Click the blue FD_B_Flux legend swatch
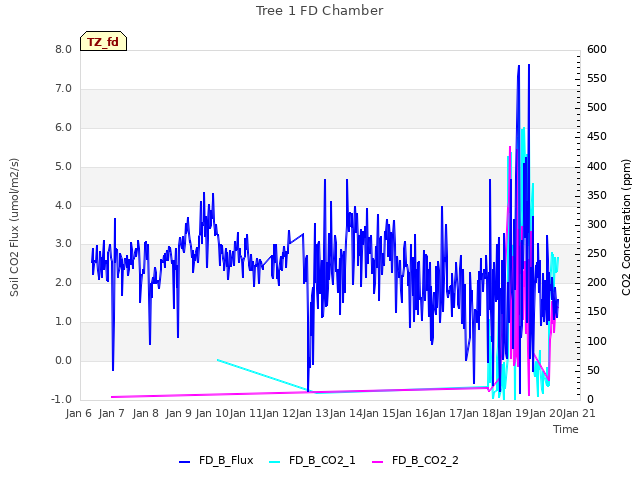This screenshot has height=480, width=640. (184, 462)
